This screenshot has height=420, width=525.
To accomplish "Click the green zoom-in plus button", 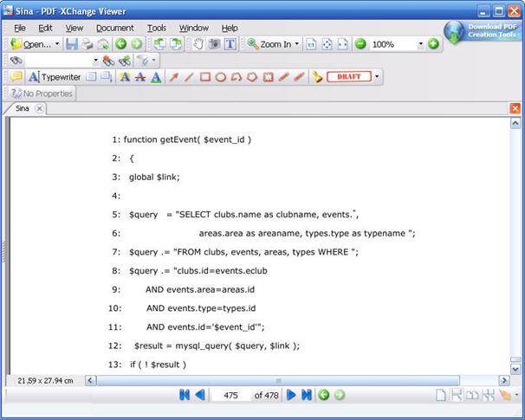I will click(x=433, y=44).
